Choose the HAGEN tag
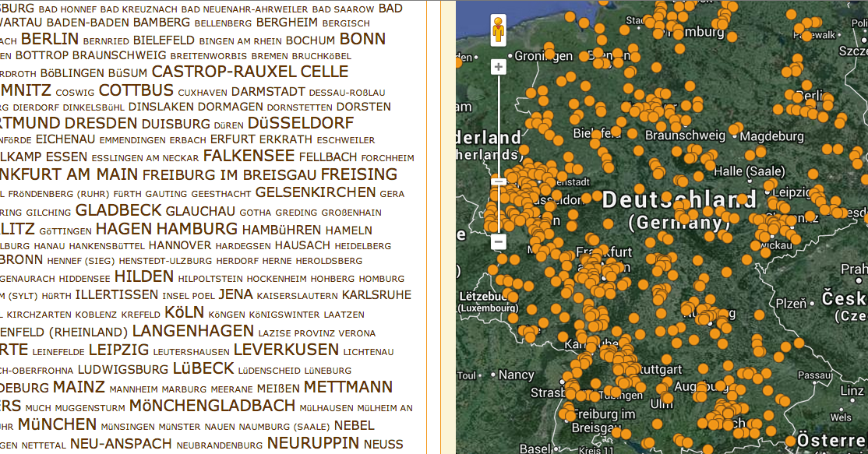868x454 pixels. [123, 229]
